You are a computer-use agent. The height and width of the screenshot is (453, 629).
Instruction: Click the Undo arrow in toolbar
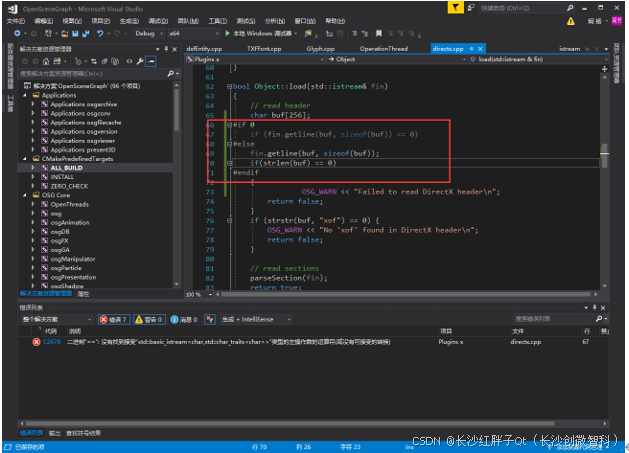(101, 33)
